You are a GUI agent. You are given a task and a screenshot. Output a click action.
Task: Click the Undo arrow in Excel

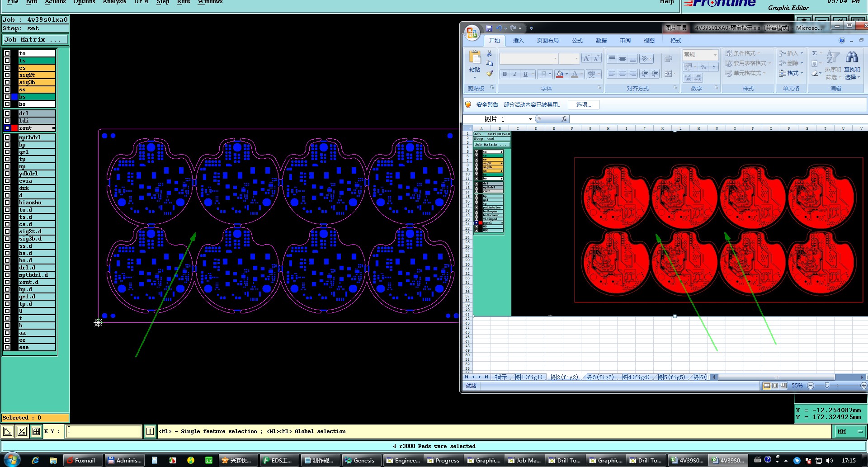499,28
